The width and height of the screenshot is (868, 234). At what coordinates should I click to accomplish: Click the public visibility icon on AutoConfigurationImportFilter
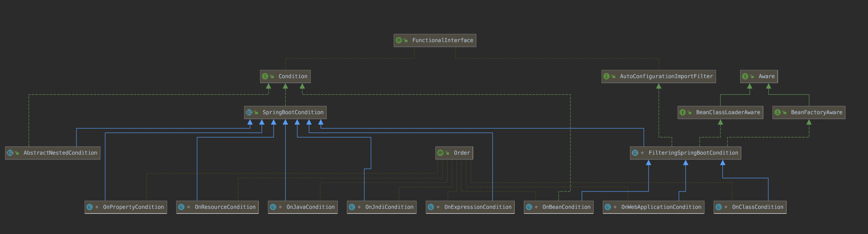click(613, 77)
